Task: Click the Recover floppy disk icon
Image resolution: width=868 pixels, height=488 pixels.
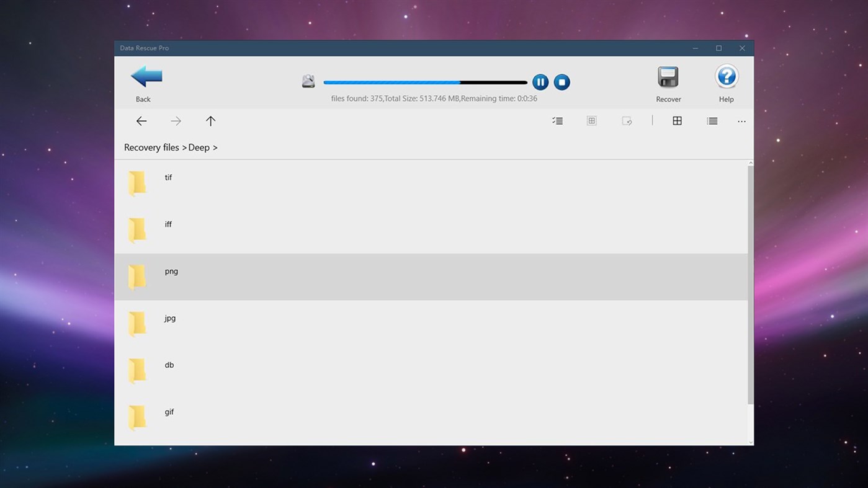Action: [668, 77]
